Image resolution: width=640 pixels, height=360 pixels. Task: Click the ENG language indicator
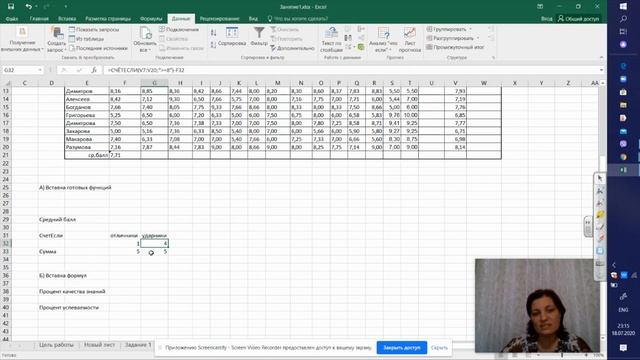[623, 310]
